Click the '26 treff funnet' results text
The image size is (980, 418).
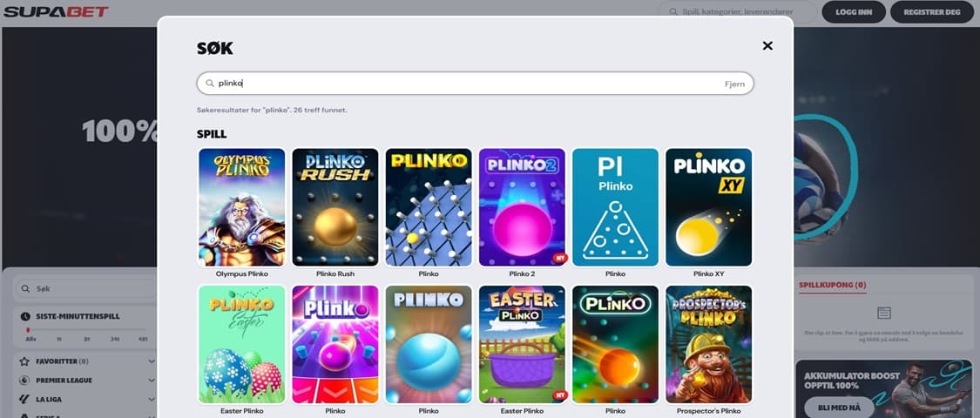pos(320,110)
